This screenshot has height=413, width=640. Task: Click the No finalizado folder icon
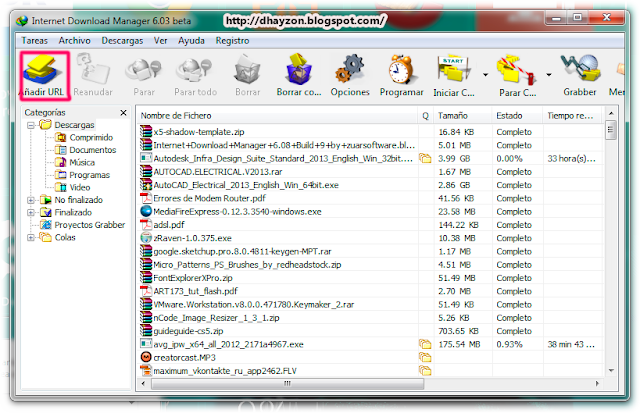[x=46, y=200]
